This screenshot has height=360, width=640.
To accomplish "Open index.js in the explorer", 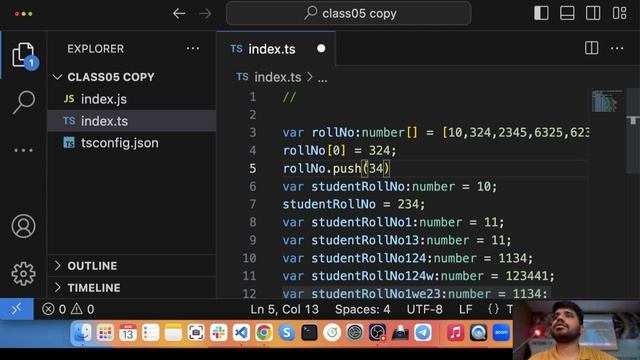I will 131,99.
